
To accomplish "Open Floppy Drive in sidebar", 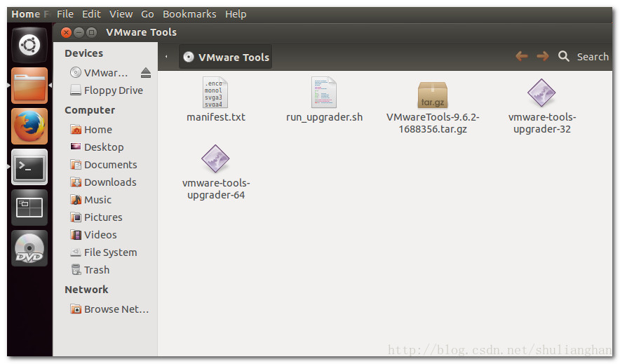I will (107, 90).
